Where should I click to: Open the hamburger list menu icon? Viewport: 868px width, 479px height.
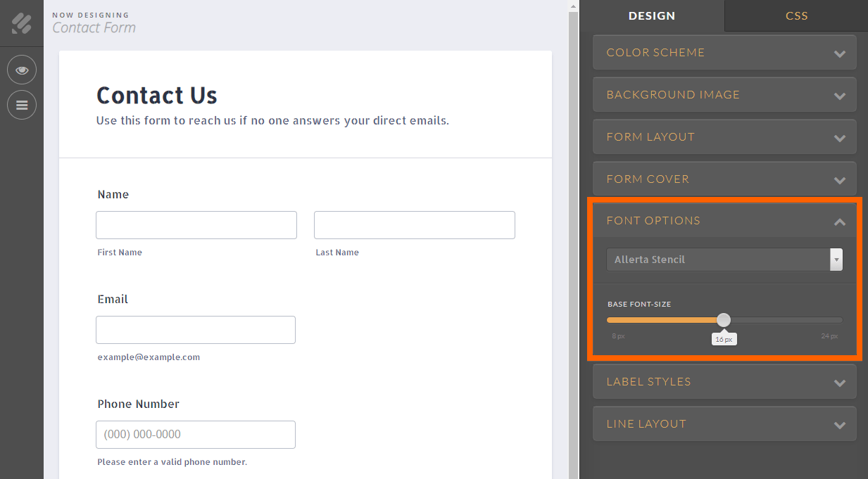(22, 105)
